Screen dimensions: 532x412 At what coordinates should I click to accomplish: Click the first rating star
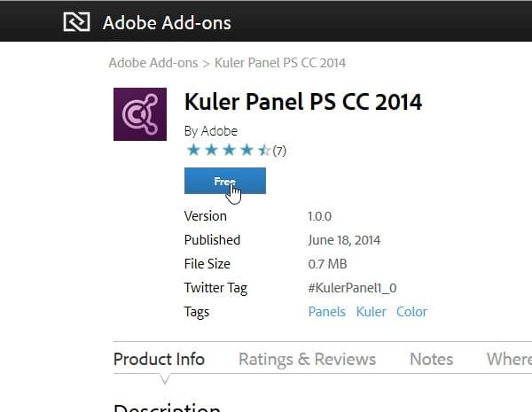pos(193,150)
